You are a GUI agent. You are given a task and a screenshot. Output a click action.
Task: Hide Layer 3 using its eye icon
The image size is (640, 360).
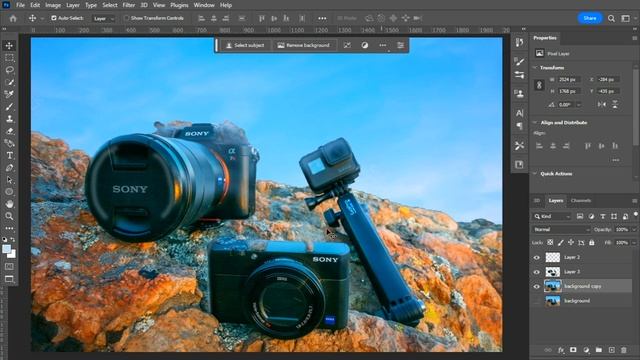coord(537,272)
